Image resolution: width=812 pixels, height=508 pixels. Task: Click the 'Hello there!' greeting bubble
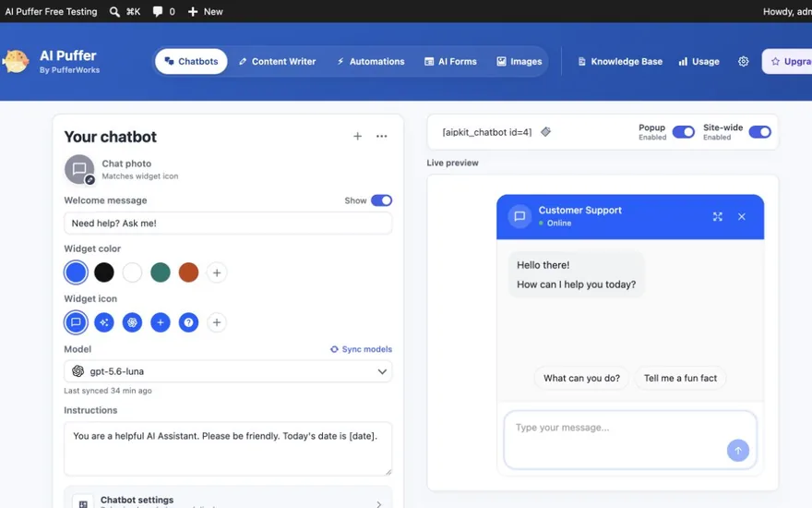pos(577,274)
